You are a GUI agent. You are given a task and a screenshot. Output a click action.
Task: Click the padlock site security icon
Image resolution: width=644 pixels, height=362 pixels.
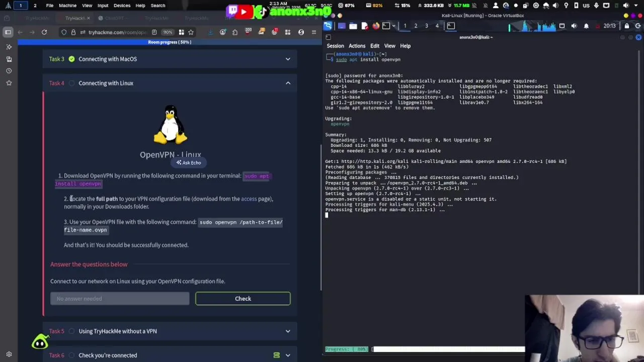tap(73, 32)
